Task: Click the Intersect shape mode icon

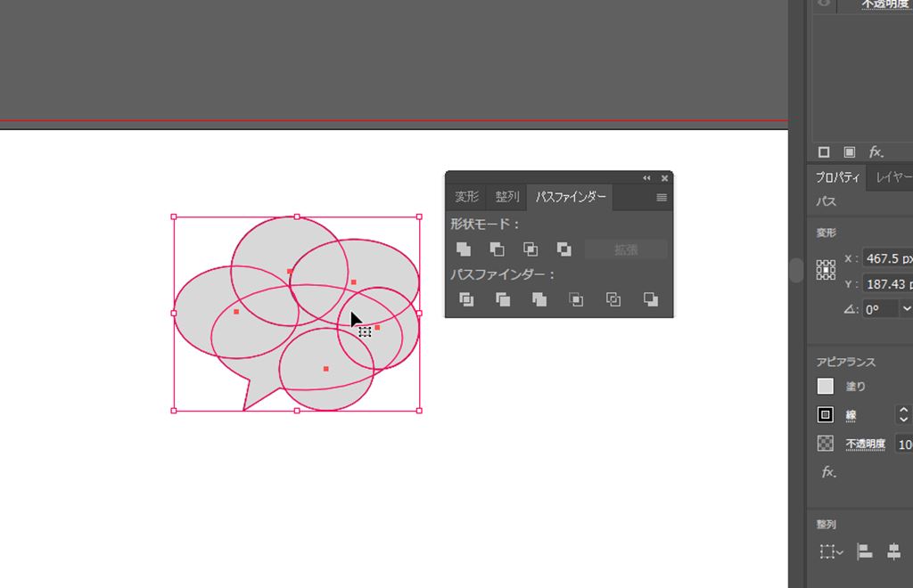Action: [531, 249]
